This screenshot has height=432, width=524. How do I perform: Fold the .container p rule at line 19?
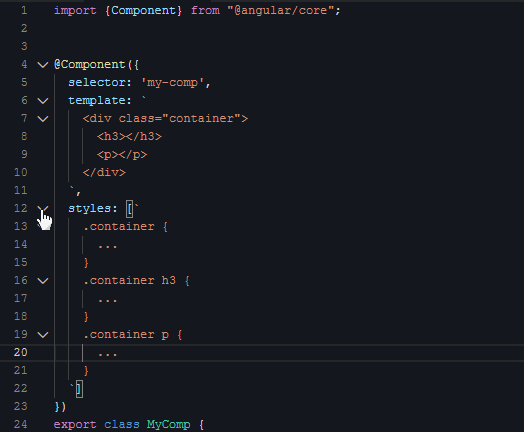43,335
